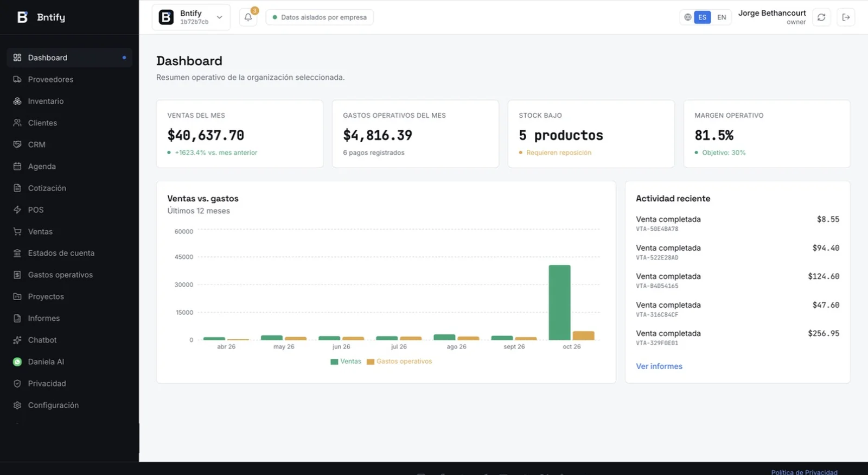868x475 pixels.
Task: Click the Jorge Bethancourt user name
Action: [x=772, y=13]
